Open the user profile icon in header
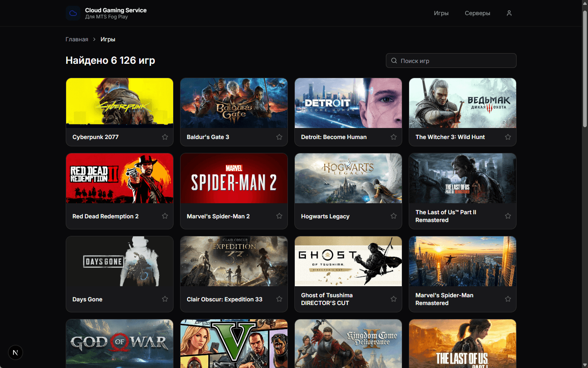The height and width of the screenshot is (368, 588). 509,13
